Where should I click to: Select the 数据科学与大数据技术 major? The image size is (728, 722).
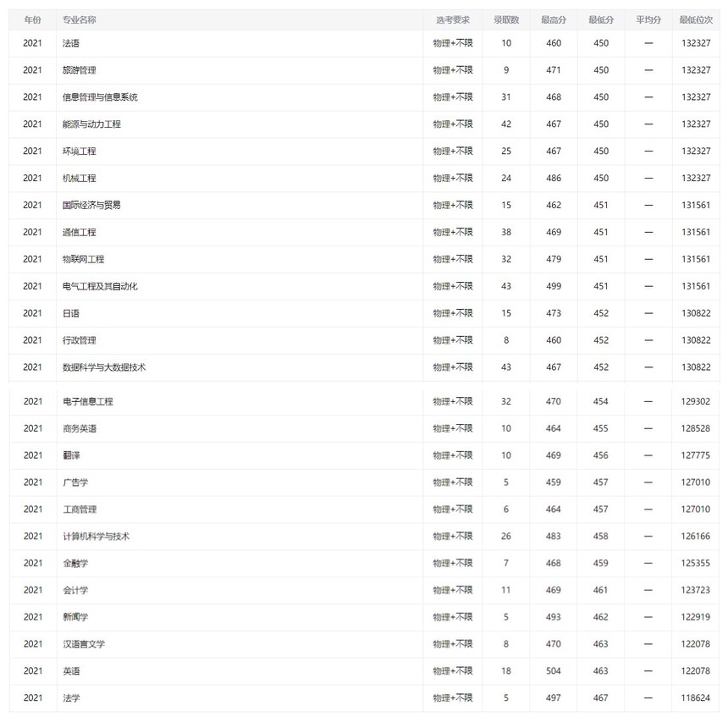click(x=104, y=367)
